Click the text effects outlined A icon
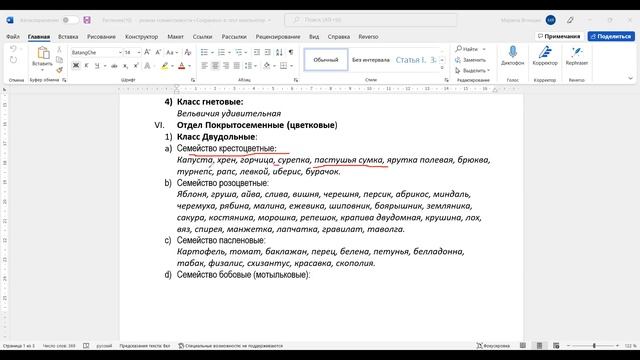The height and width of the screenshot is (360, 640). pos(147,66)
